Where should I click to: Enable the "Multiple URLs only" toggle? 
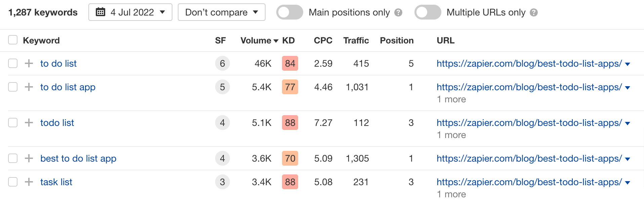(428, 12)
